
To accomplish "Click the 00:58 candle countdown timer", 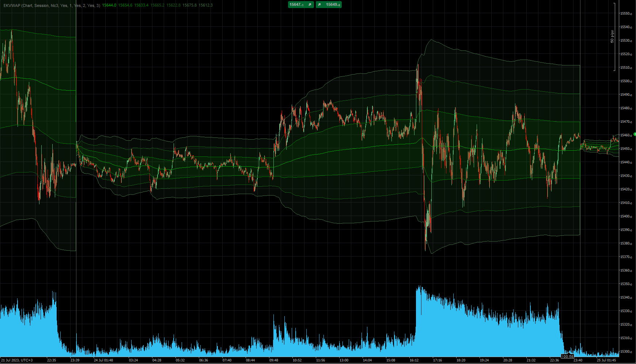I will [568, 356].
